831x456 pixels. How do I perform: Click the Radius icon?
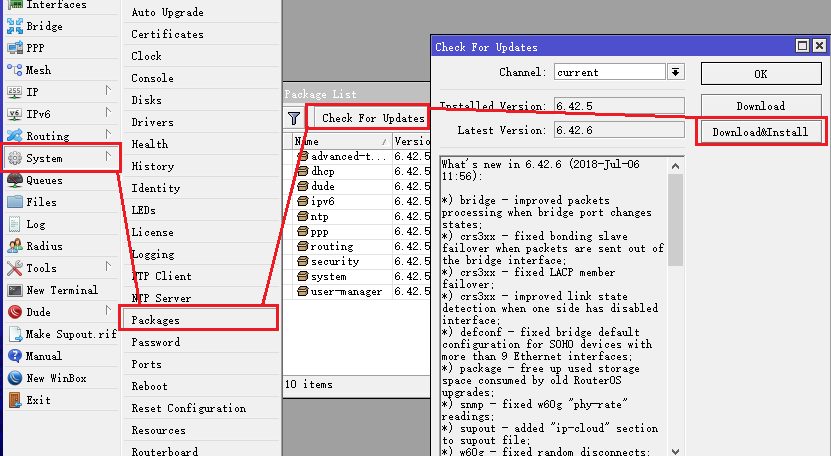pos(15,246)
